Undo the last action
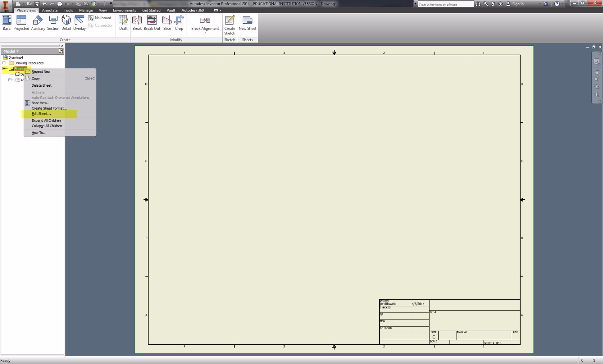The height and width of the screenshot is (364, 603). [45, 4]
